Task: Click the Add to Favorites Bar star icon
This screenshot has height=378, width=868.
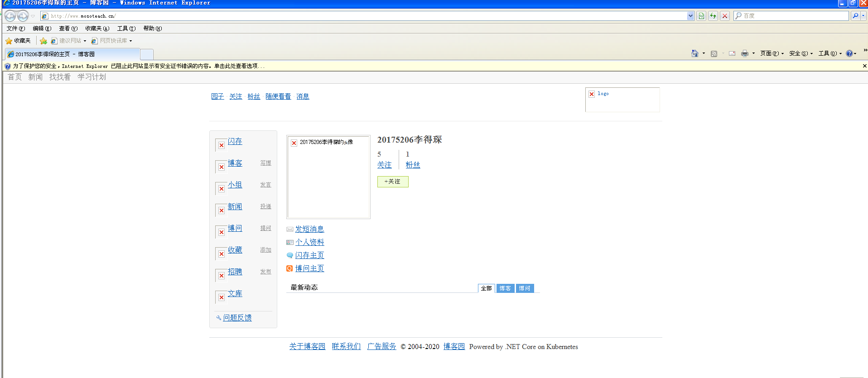Action: click(43, 41)
